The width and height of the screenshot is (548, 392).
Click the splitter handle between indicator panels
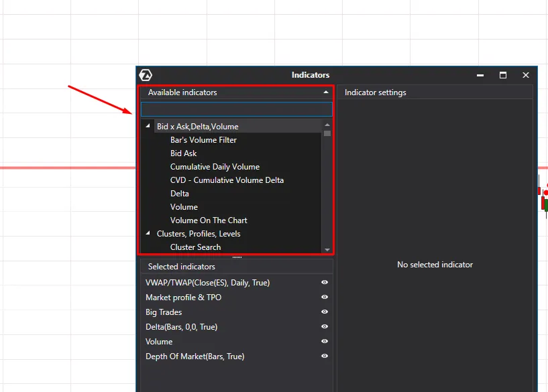tap(236, 257)
